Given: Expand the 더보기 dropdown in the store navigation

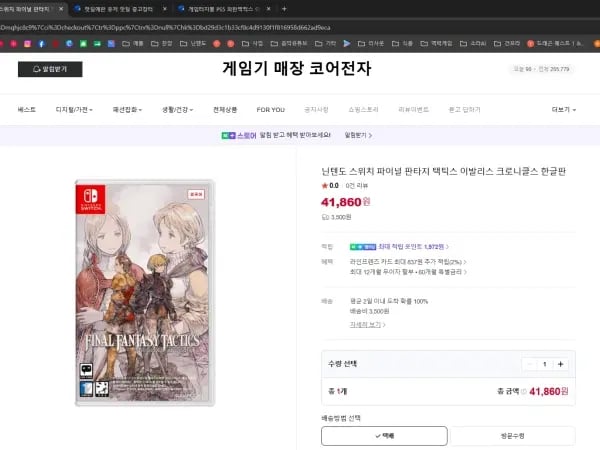Looking at the screenshot, I should point(563,109).
